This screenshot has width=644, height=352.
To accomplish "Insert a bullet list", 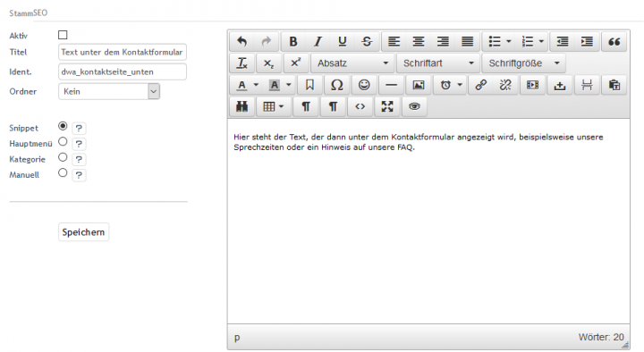I will (x=495, y=41).
